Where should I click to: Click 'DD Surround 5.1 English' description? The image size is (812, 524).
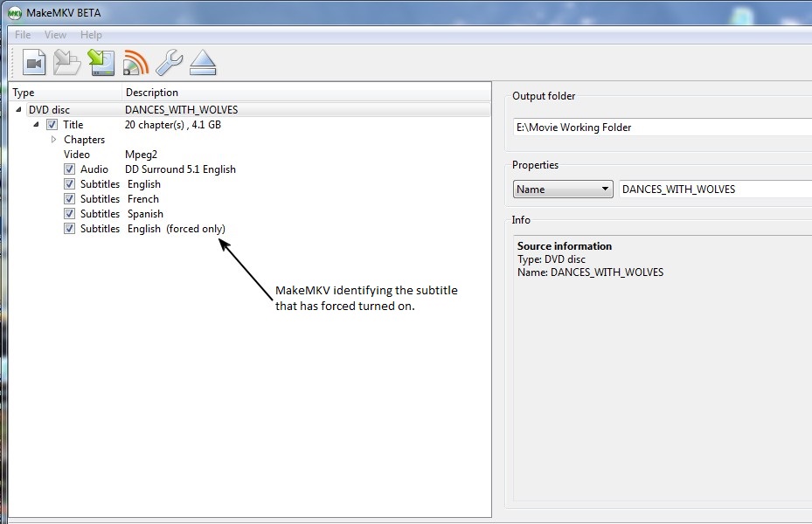180,169
